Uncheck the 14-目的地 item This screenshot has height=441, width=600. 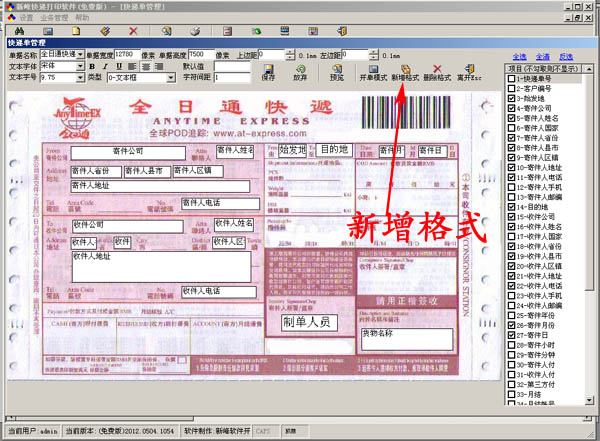point(511,207)
